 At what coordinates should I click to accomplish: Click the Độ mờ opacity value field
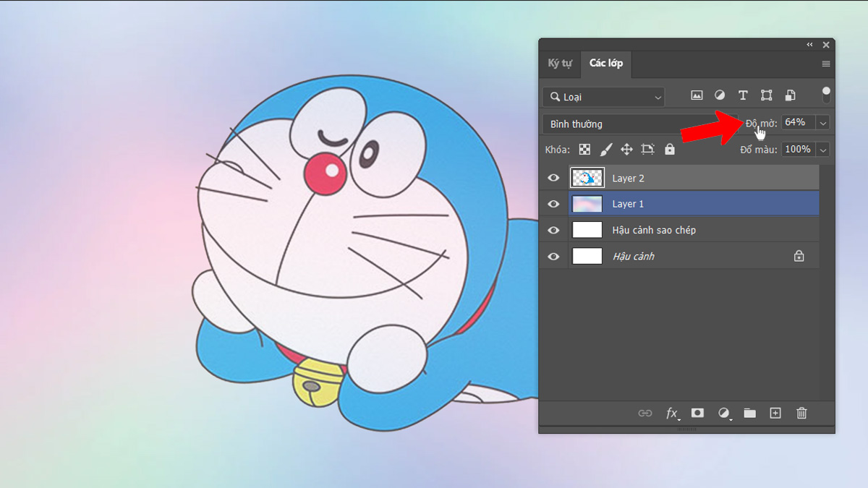pos(798,123)
